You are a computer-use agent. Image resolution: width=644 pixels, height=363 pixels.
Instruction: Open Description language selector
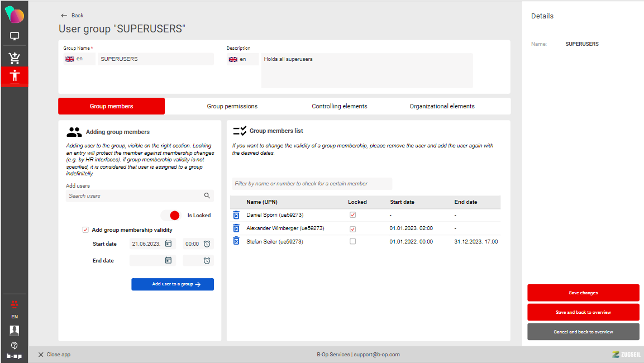pos(242,59)
